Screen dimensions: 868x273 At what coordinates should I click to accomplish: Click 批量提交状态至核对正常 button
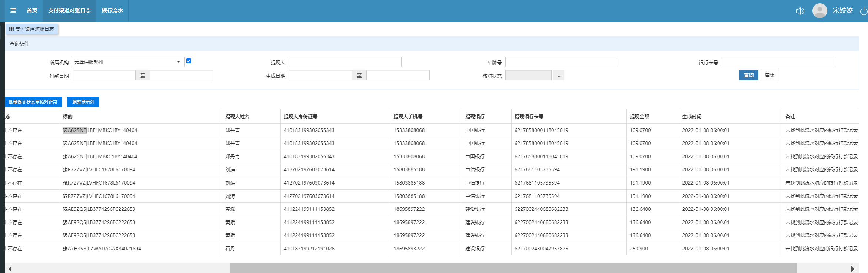point(33,102)
